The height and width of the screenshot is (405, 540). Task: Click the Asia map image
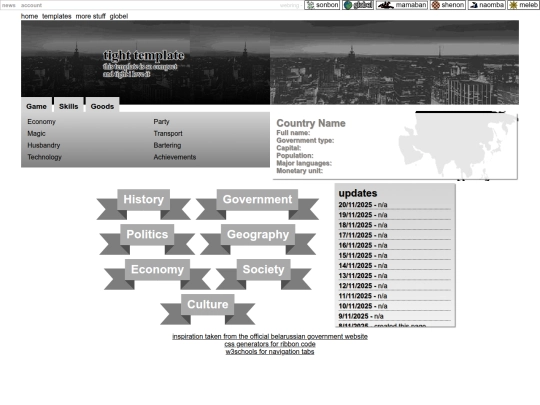(x=458, y=145)
